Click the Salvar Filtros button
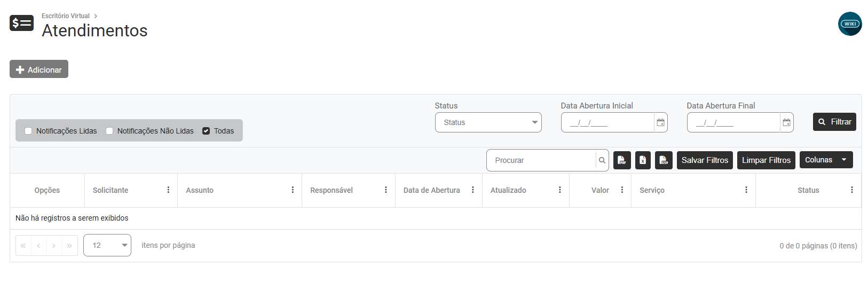868x281 pixels. coord(705,160)
